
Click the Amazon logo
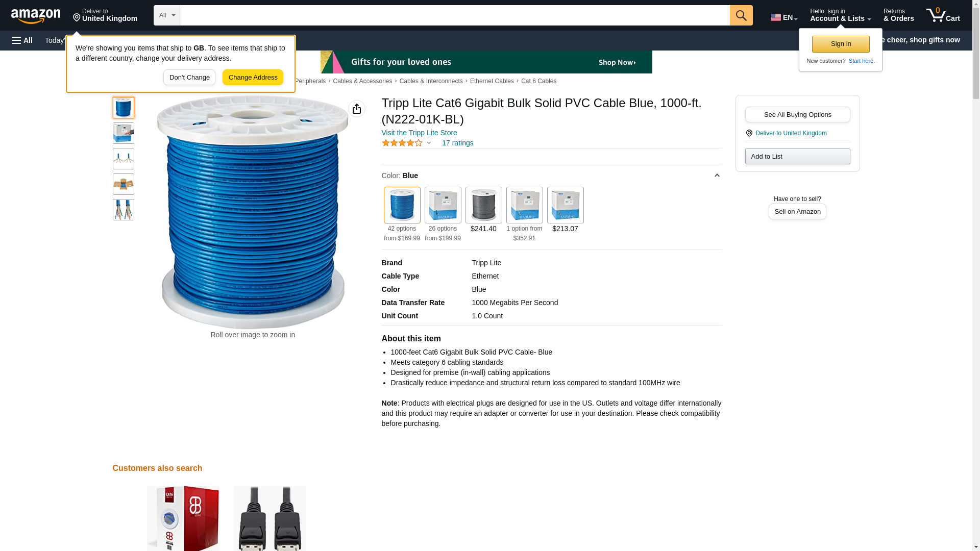coord(36,16)
